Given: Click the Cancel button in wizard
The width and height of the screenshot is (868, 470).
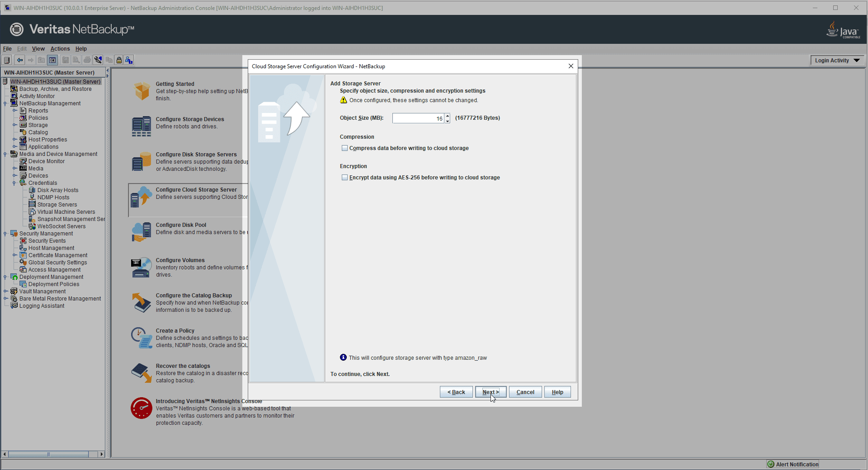Looking at the screenshot, I should click(x=525, y=392).
